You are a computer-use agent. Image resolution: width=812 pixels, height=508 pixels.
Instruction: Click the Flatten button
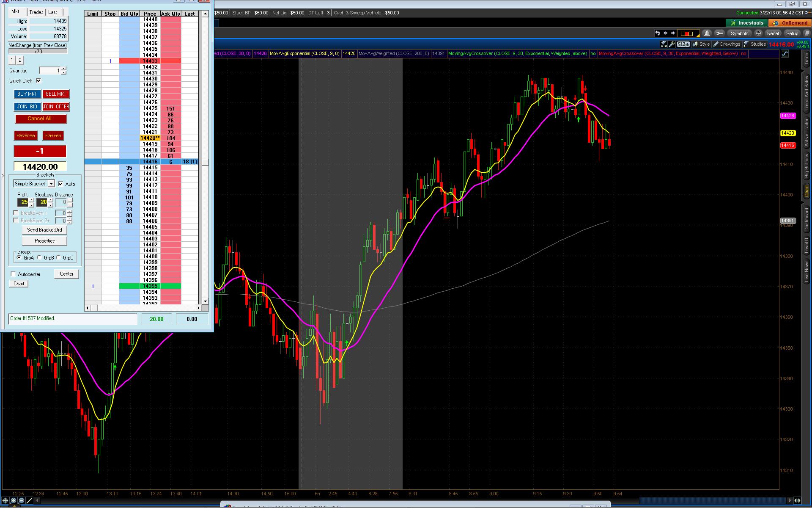pyautogui.click(x=53, y=135)
